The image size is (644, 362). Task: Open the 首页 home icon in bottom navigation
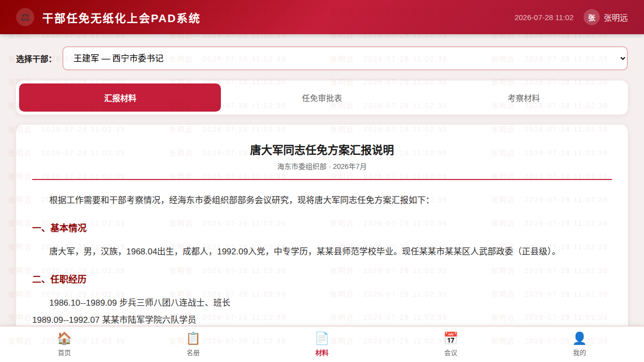64,338
